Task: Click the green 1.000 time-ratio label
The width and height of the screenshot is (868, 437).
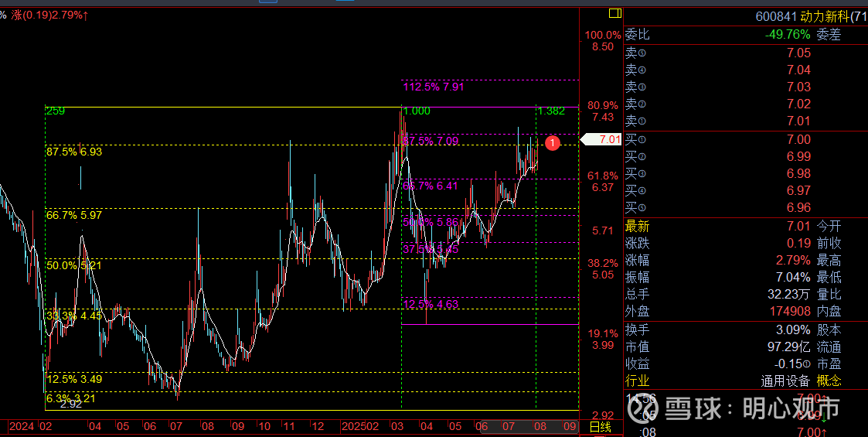Action: click(417, 111)
